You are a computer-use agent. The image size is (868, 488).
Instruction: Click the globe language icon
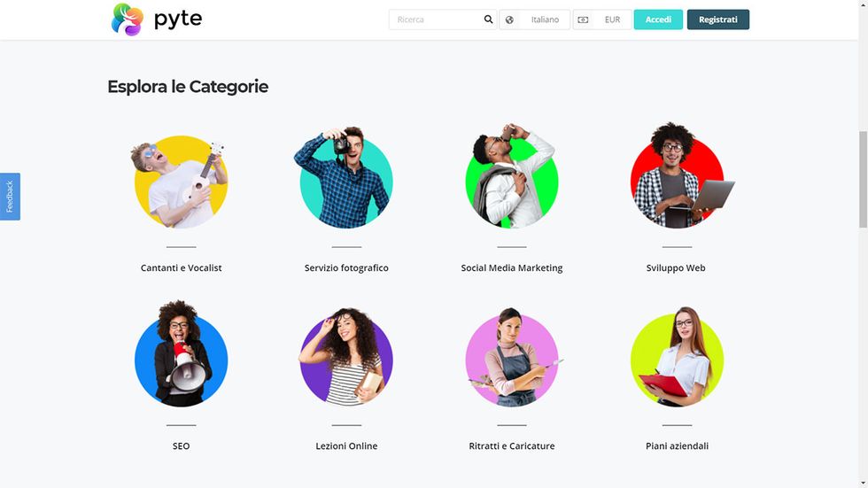click(x=509, y=19)
